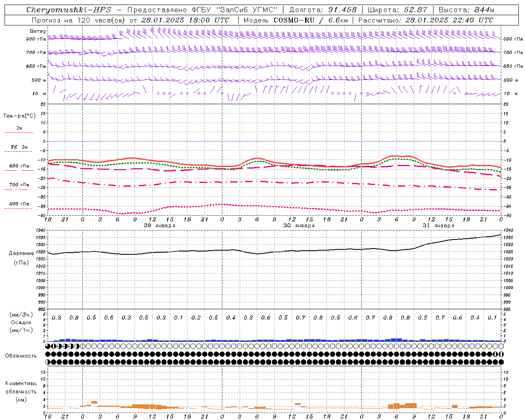Viewport: 525px width, 420px height.
Task: Select the Модель COSMO-RU / 6.6км label
Action: point(296,20)
